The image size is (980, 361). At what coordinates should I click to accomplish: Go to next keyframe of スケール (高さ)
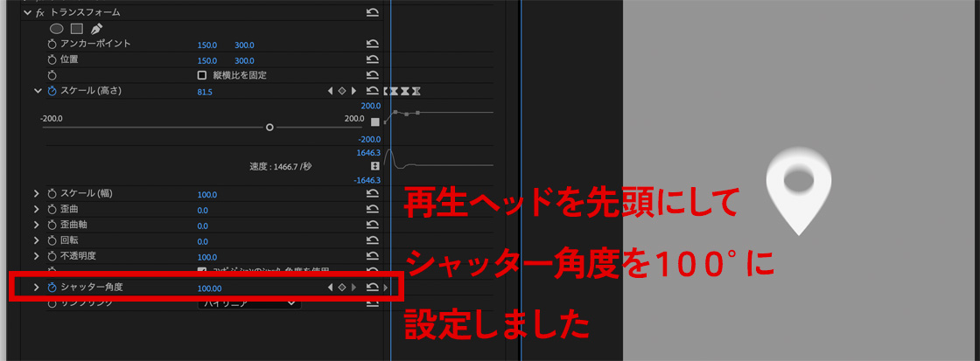(x=353, y=91)
